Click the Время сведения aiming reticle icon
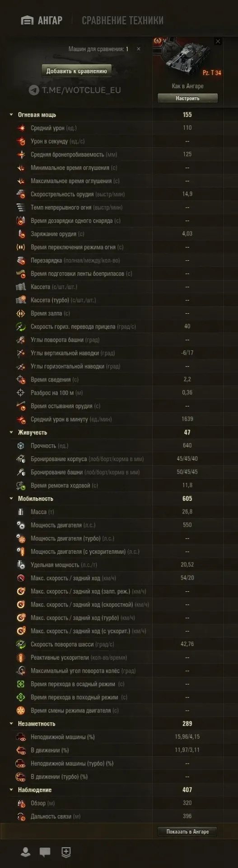The width and height of the screenshot is (238, 868). coord(21,380)
